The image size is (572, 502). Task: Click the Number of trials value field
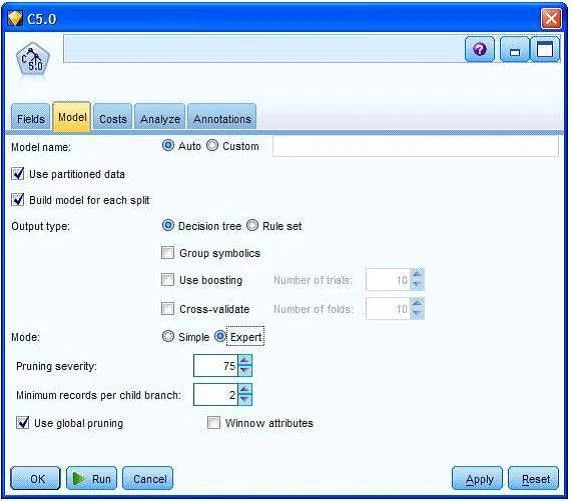(388, 280)
